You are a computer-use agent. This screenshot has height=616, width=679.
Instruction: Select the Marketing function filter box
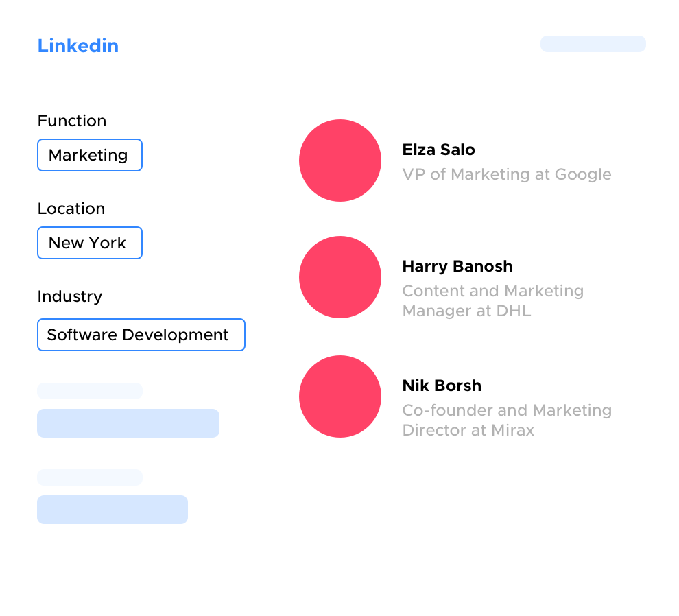89,155
